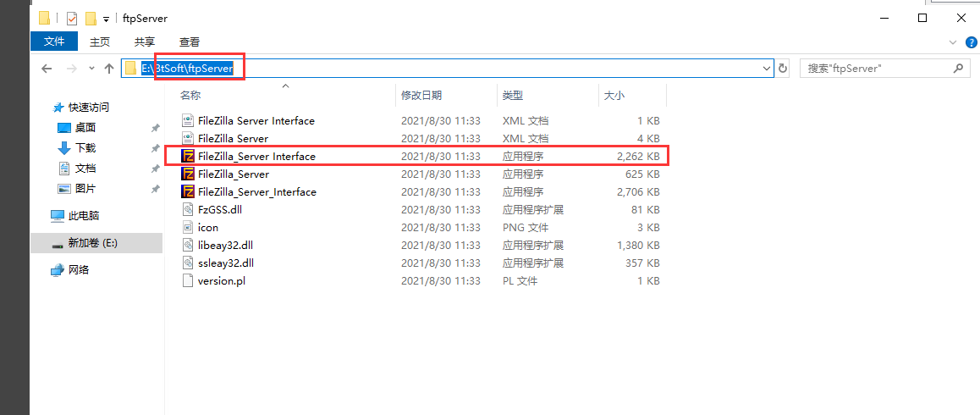Click the Pictures icon in sidebar

[x=64, y=188]
